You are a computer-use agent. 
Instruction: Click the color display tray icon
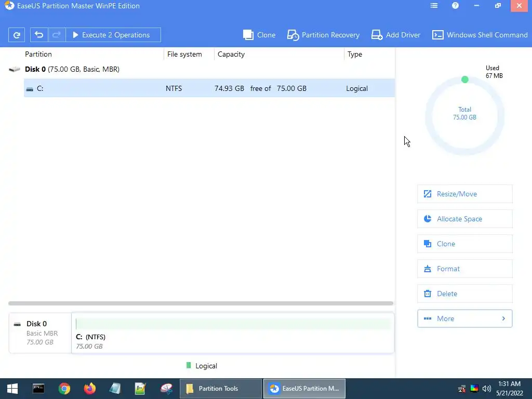(474, 389)
